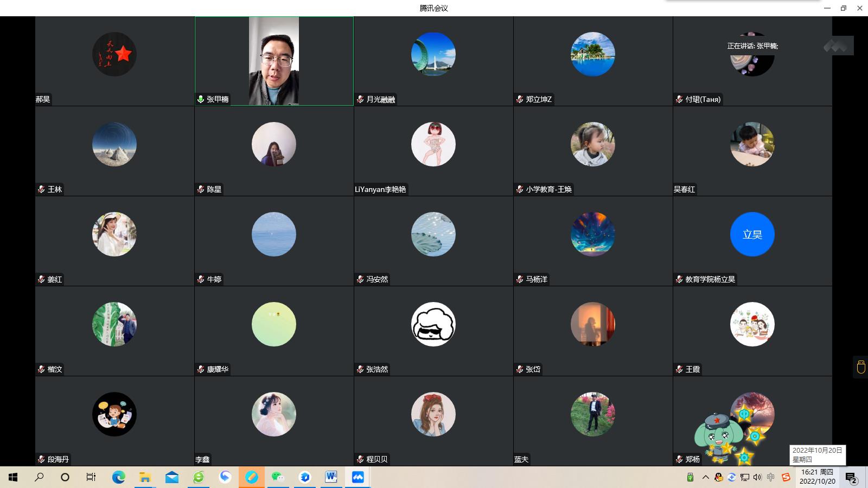Click the volume speaker tray icon
868x488 pixels.
tap(757, 477)
